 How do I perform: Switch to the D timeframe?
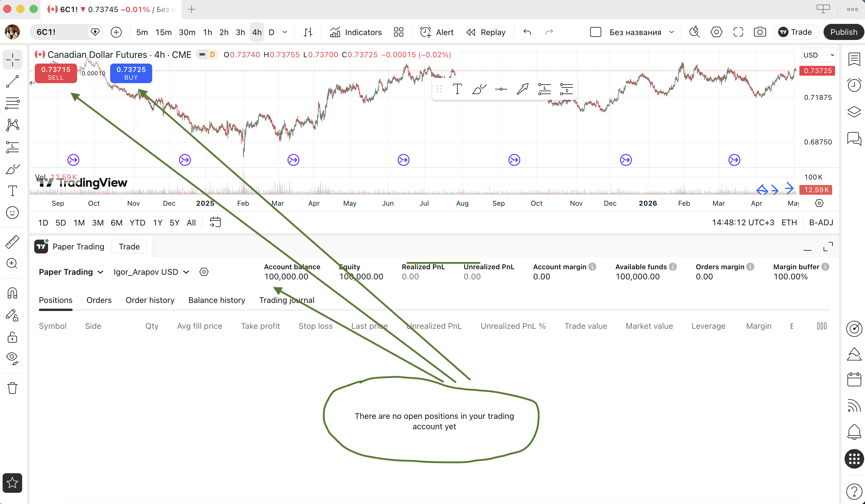271,32
